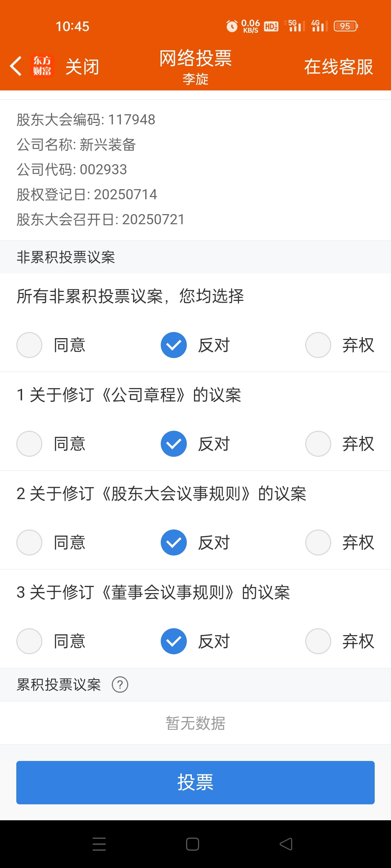Tap Android back triangle navigation icon
This screenshot has height=868, width=391.
click(286, 844)
